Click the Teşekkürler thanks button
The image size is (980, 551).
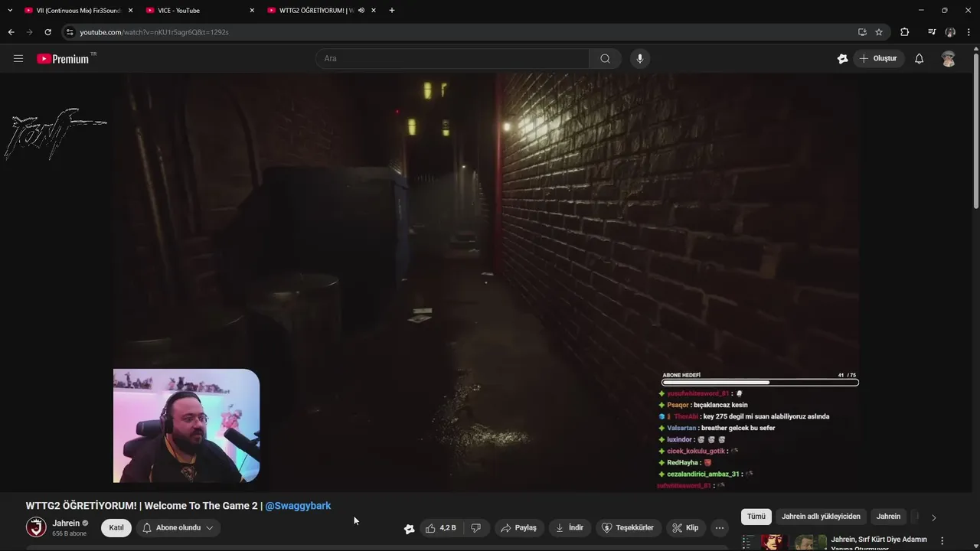(x=628, y=528)
